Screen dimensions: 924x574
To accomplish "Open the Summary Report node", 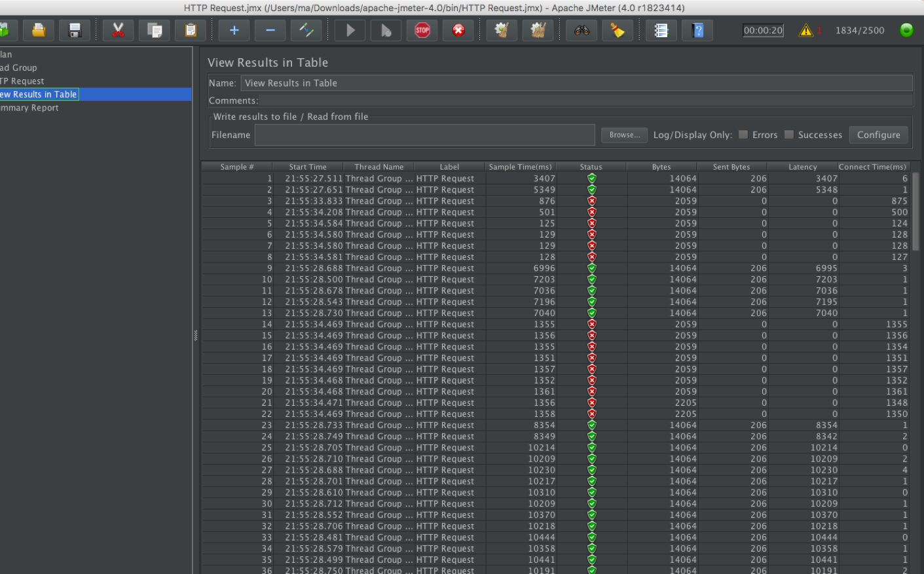I will [x=29, y=107].
